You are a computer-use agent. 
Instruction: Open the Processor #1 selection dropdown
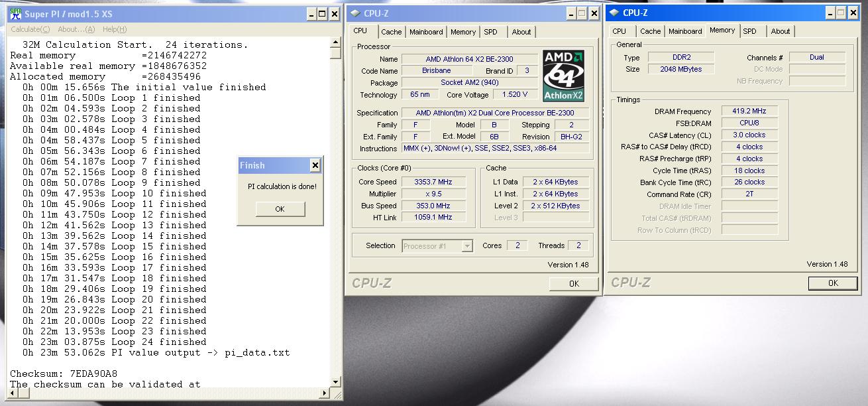[x=467, y=246]
